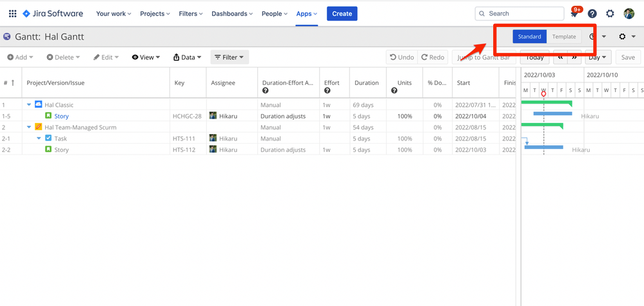
Task: Open the user profile avatar
Action: point(629,14)
